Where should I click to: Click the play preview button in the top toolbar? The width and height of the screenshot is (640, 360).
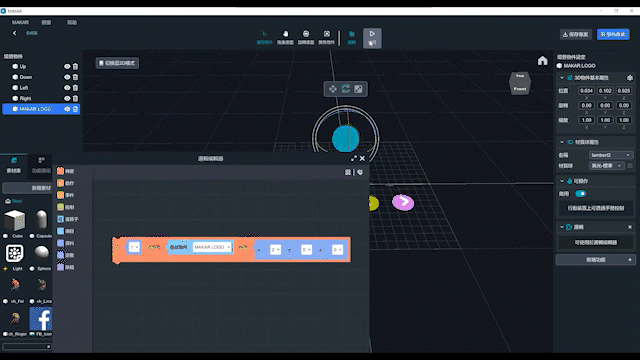(x=372, y=38)
